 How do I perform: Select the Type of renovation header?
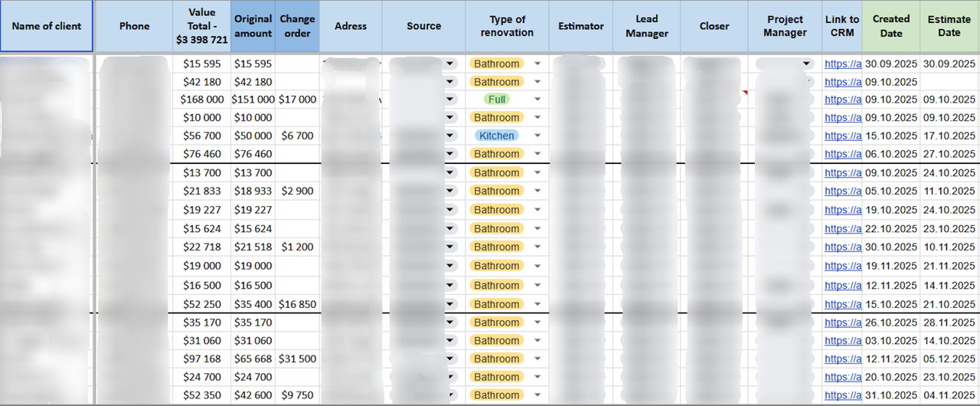pos(508,26)
